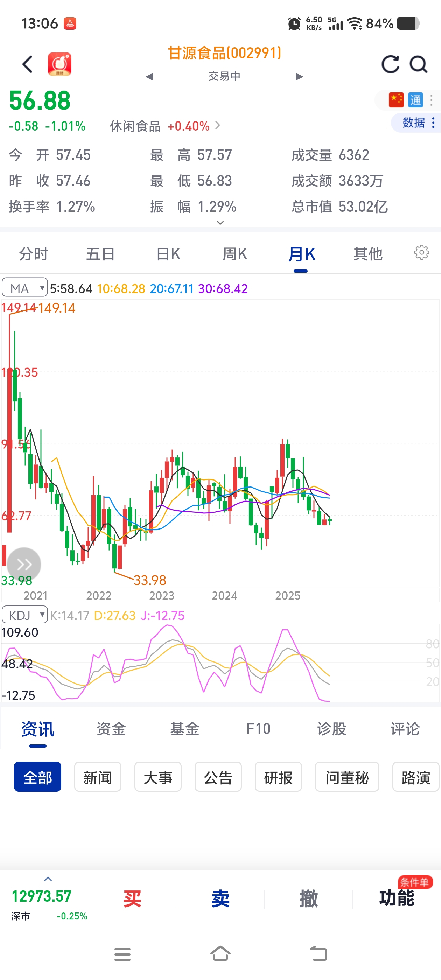
Task: Open the red broker app logo
Action: [x=60, y=64]
